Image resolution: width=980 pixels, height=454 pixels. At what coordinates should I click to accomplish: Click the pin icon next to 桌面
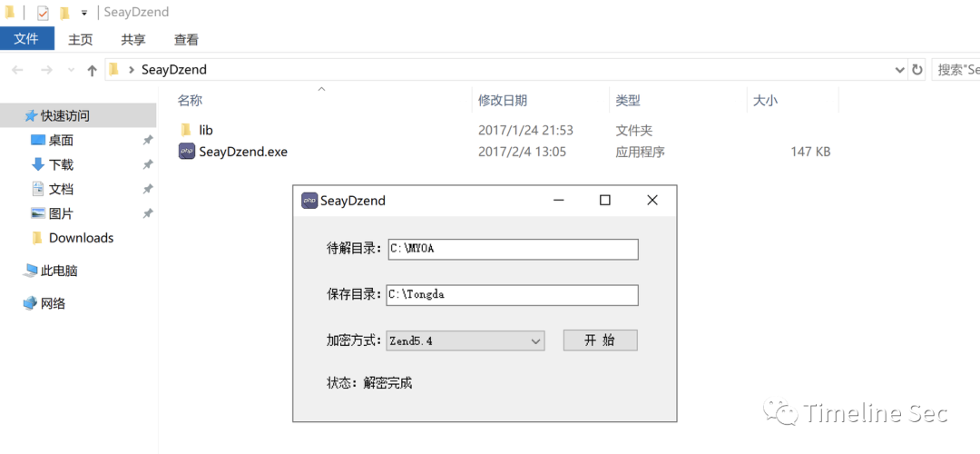coord(148,140)
